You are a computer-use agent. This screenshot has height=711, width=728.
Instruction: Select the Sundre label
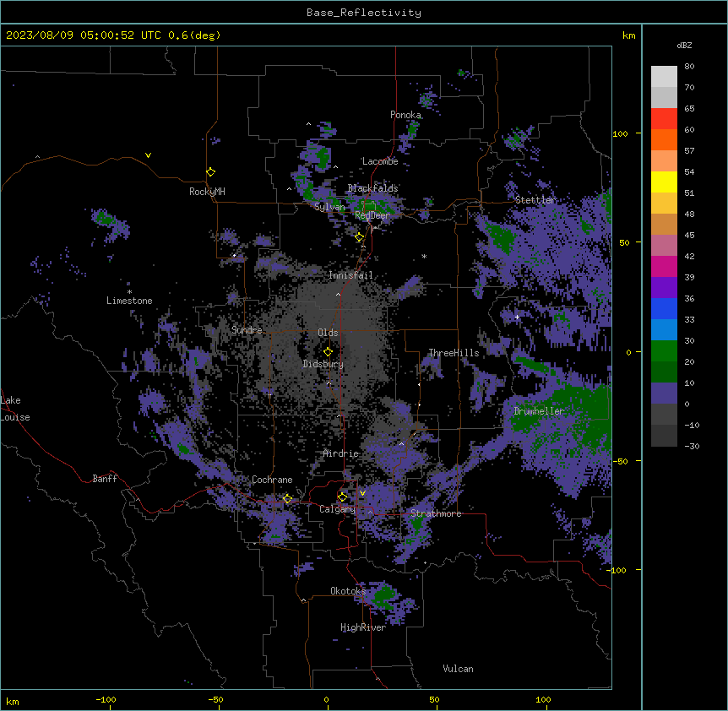(247, 330)
